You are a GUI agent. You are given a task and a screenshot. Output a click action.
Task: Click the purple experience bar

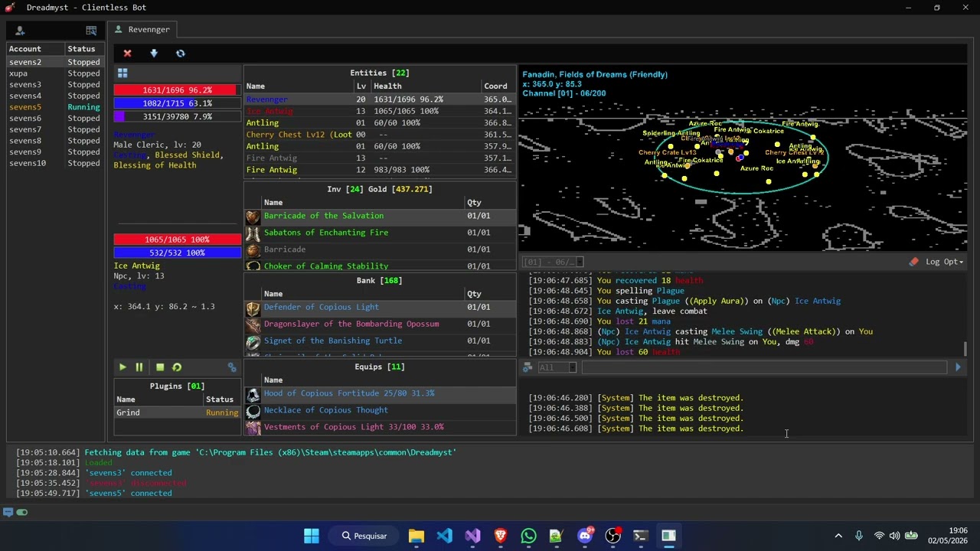click(177, 116)
